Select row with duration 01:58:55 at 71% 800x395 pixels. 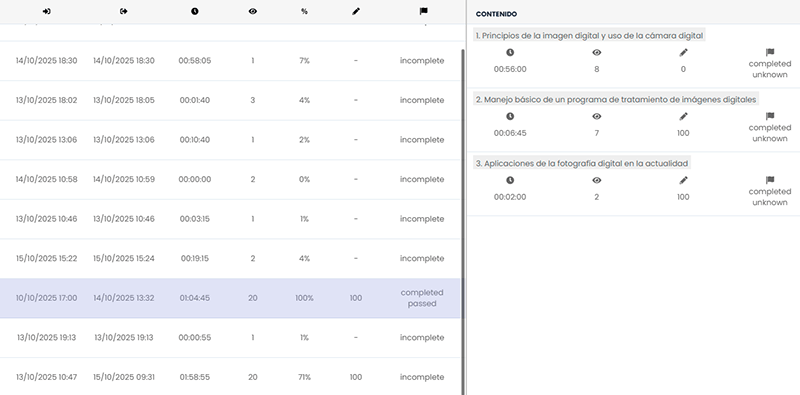[x=230, y=377]
